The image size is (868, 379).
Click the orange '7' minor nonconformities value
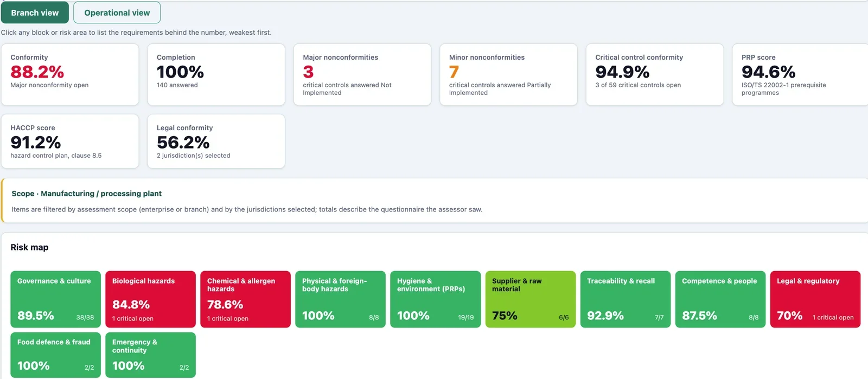tap(454, 72)
